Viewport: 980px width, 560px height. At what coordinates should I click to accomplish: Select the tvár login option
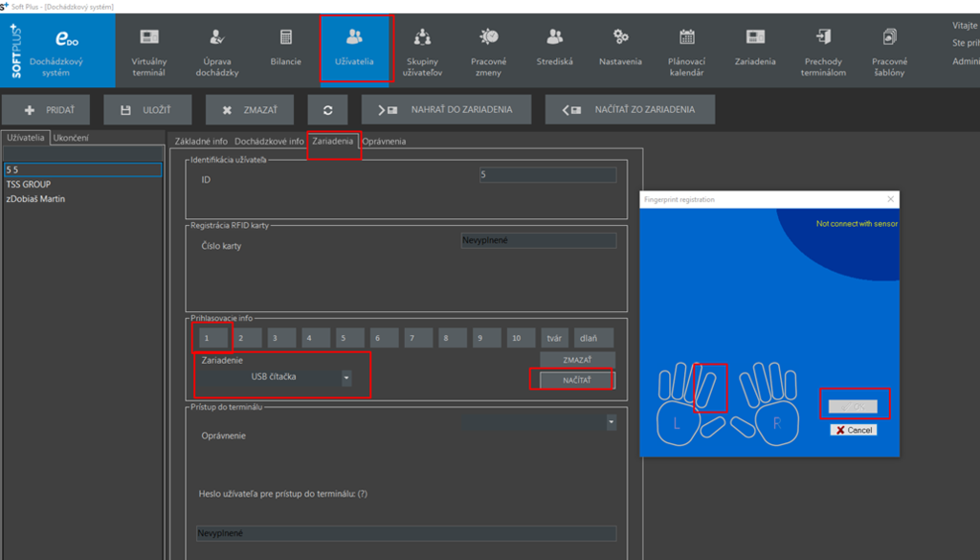coord(553,338)
